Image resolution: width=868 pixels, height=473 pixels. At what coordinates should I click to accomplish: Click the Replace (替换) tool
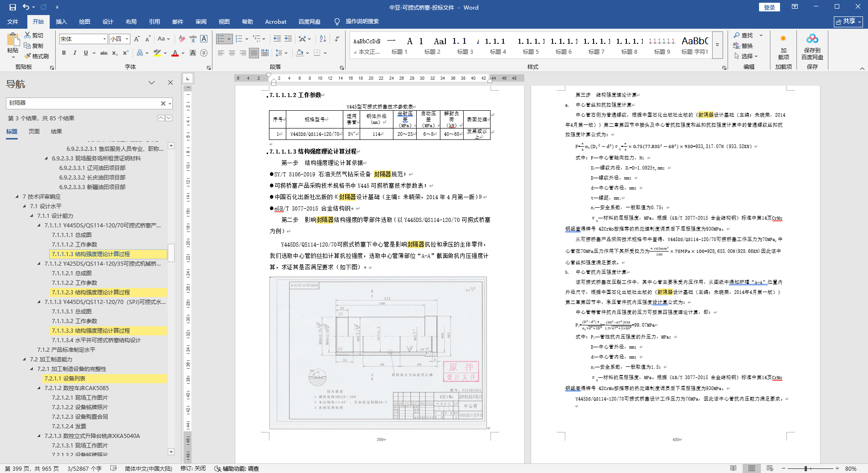pos(743,46)
